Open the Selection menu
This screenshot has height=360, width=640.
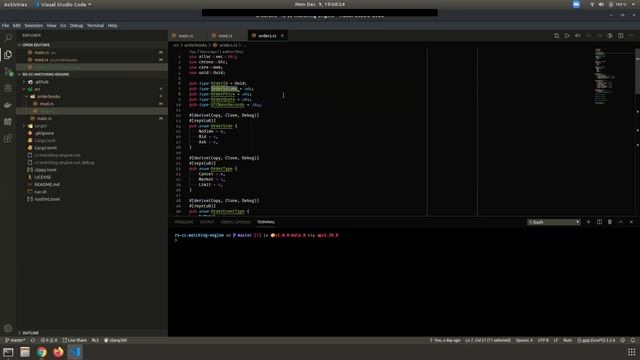coord(33,25)
